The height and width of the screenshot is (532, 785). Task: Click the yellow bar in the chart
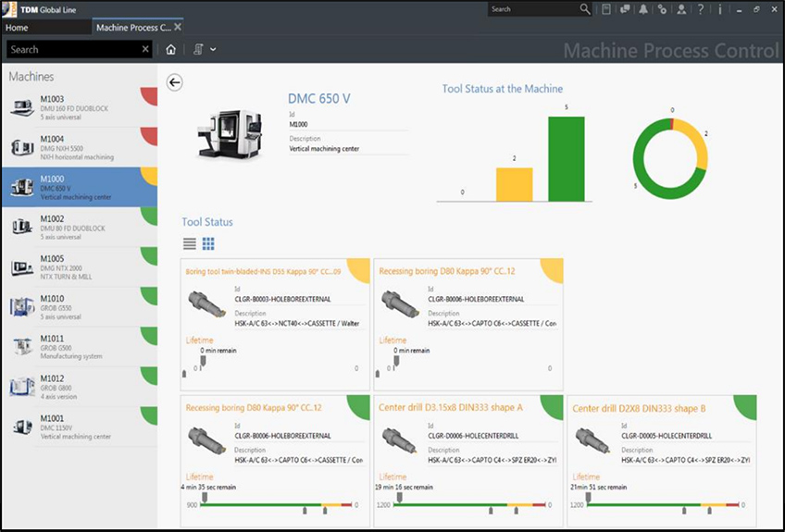(514, 185)
